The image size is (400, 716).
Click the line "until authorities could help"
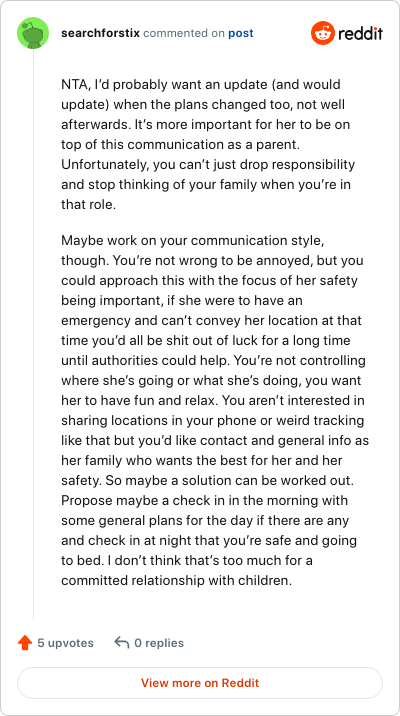click(x=213, y=360)
